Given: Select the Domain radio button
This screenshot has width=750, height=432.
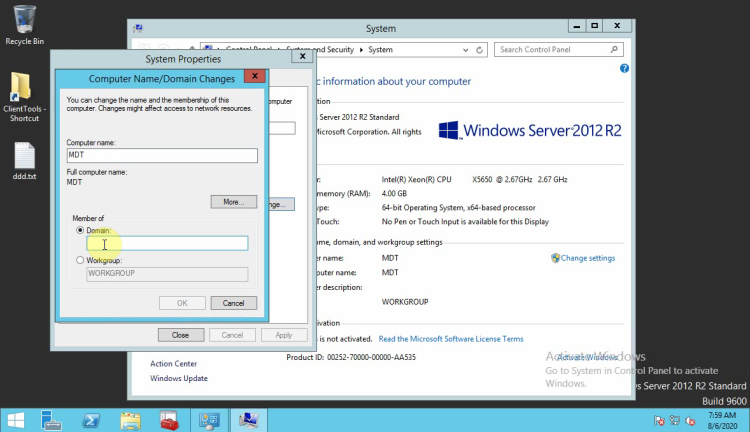Looking at the screenshot, I should [x=81, y=230].
